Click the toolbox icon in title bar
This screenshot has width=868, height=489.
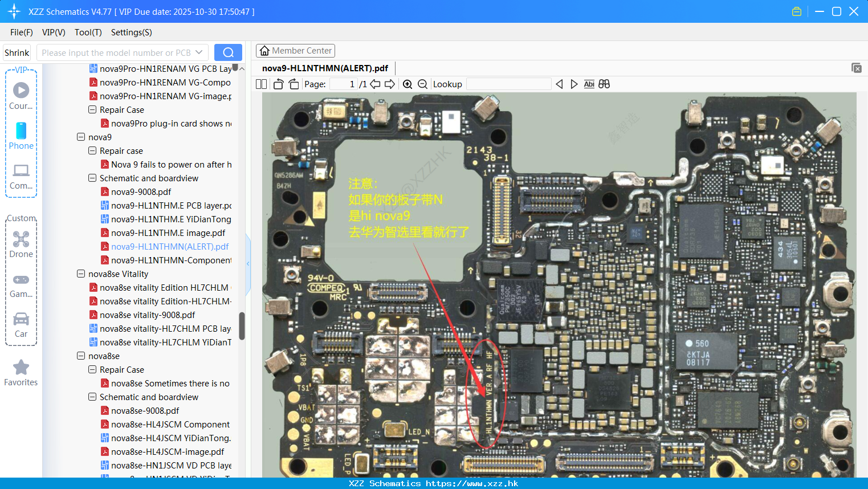[797, 11]
